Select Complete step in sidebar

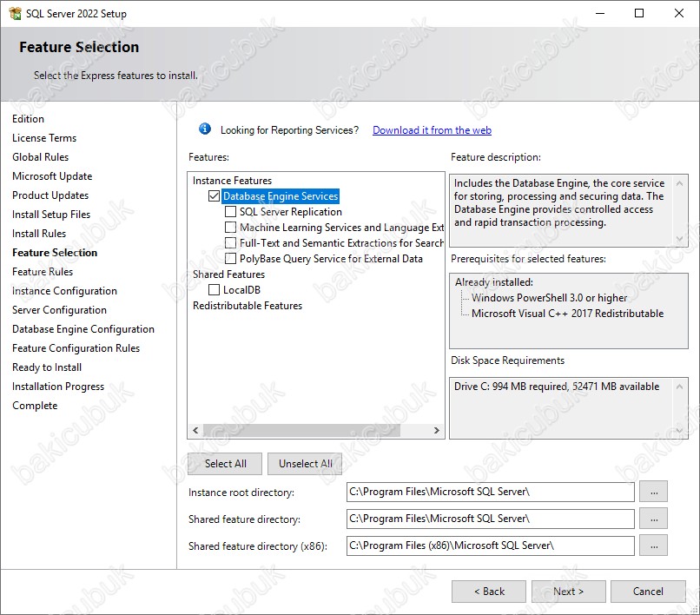(x=35, y=406)
